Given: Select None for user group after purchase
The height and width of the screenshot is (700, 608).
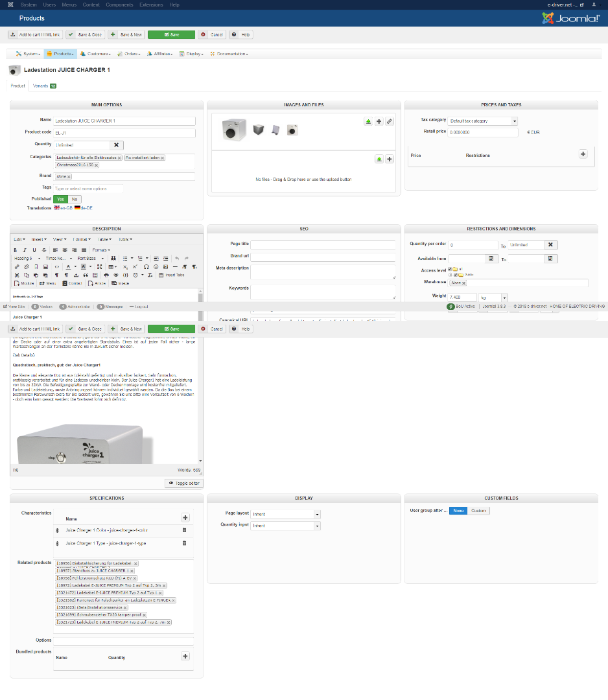Looking at the screenshot, I should click(x=458, y=511).
